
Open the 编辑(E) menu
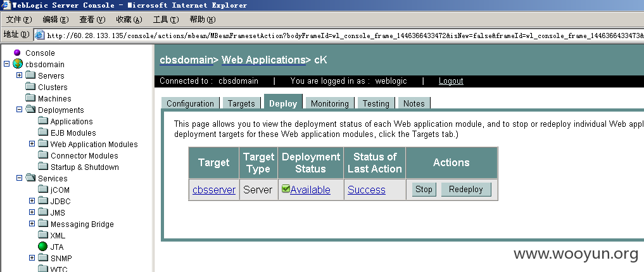click(56, 20)
